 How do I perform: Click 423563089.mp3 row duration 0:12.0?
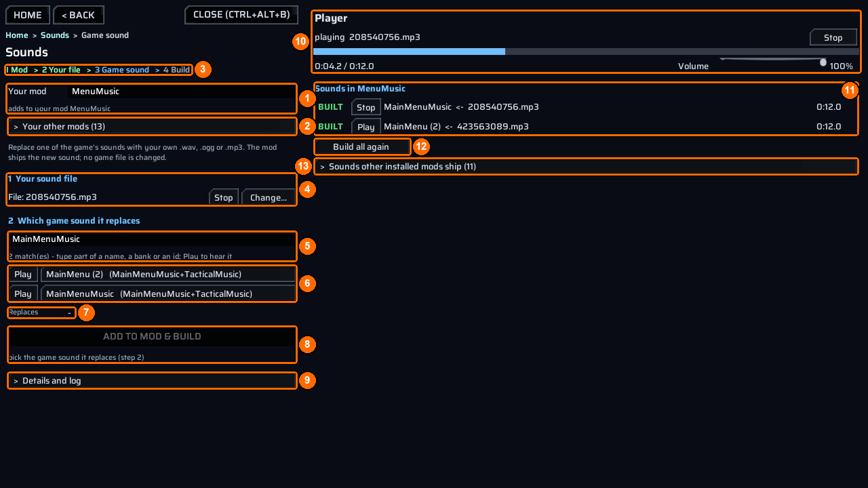[829, 127]
